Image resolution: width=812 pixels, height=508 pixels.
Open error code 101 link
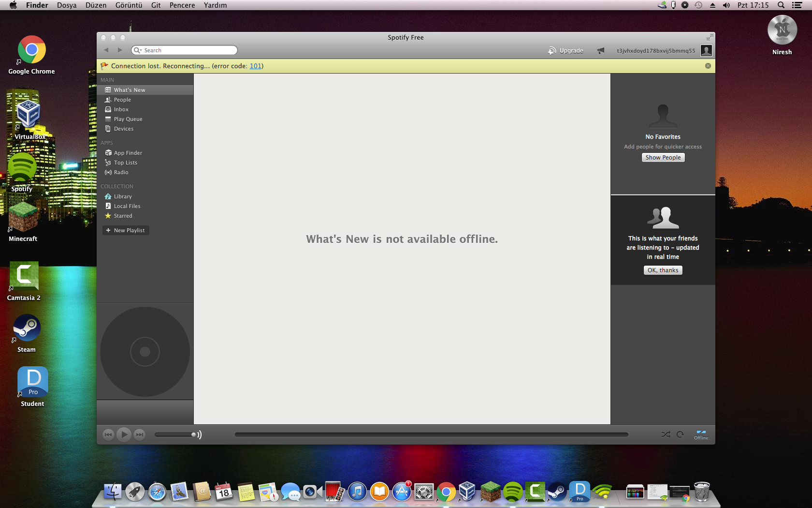[255, 66]
